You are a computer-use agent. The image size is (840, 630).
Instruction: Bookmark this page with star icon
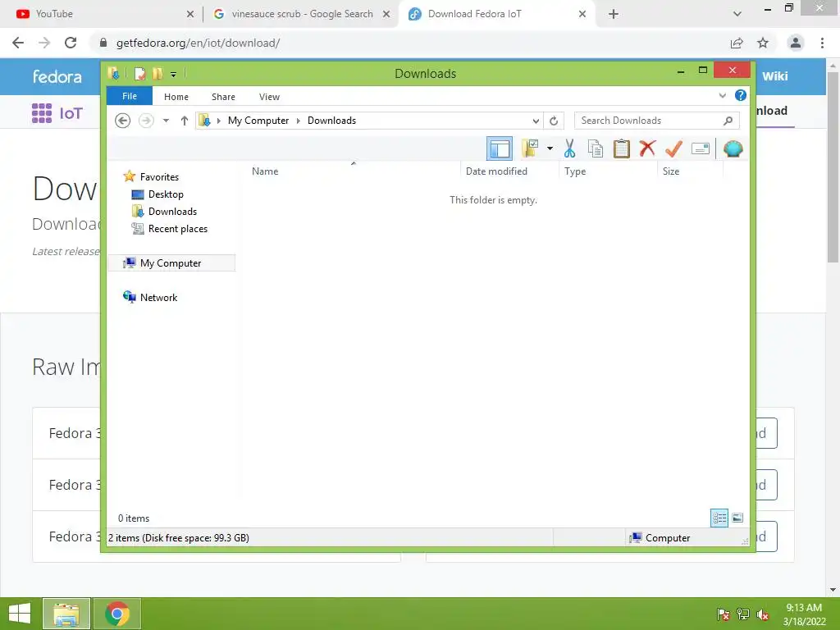click(763, 43)
